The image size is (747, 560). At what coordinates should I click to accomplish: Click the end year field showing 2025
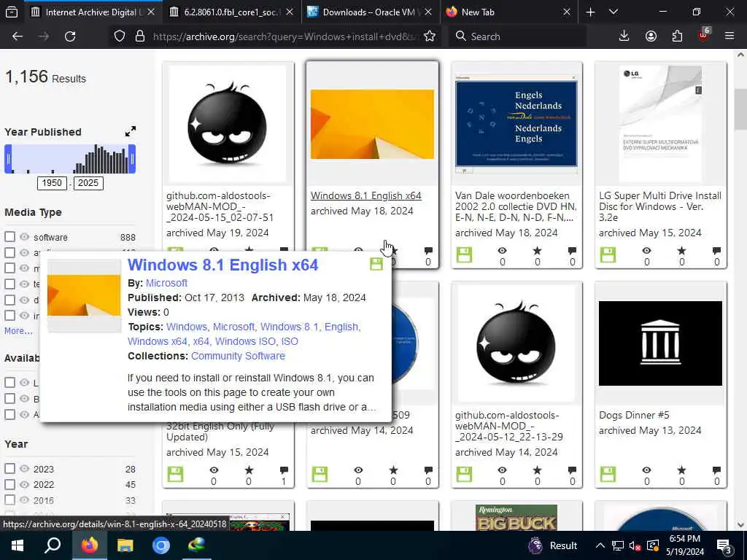[88, 183]
